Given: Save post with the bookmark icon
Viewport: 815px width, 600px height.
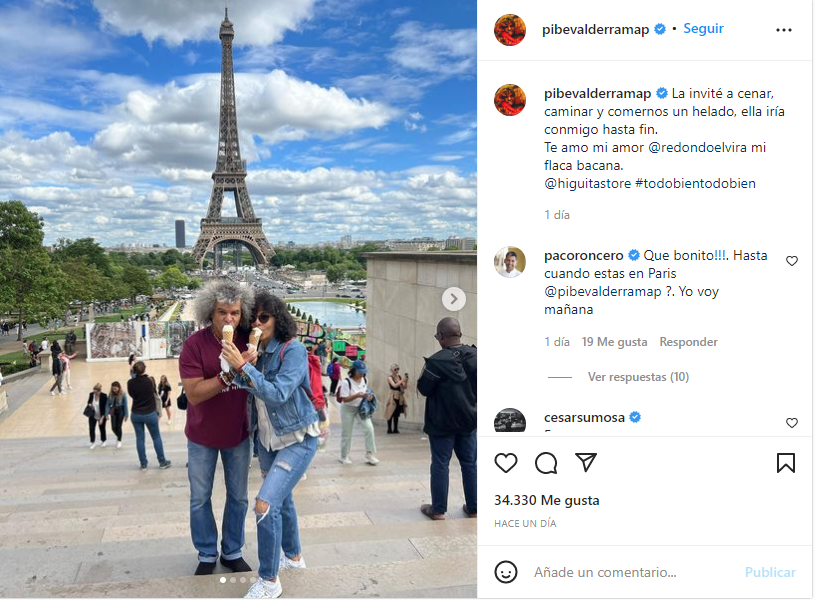Looking at the screenshot, I should pyautogui.click(x=785, y=463).
